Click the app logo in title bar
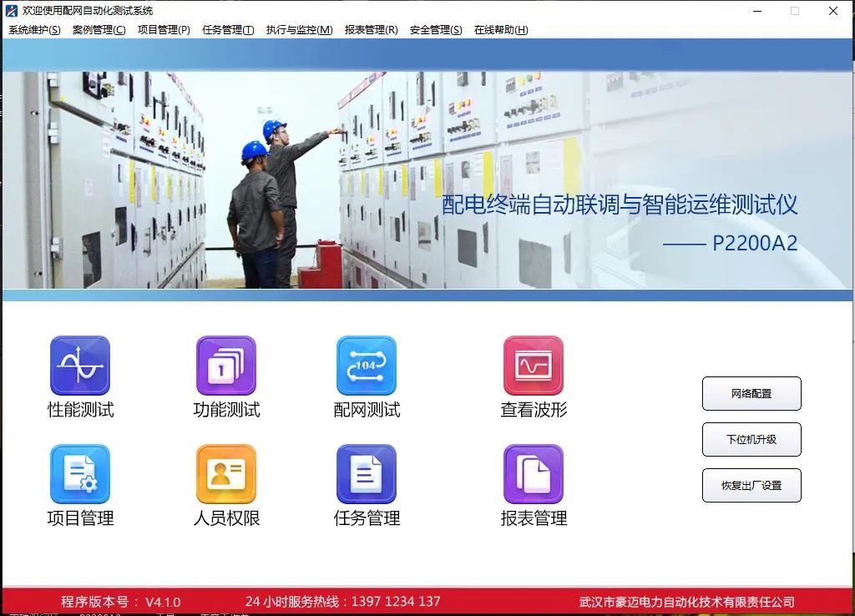Viewport: 855px width, 616px height. tap(12, 11)
